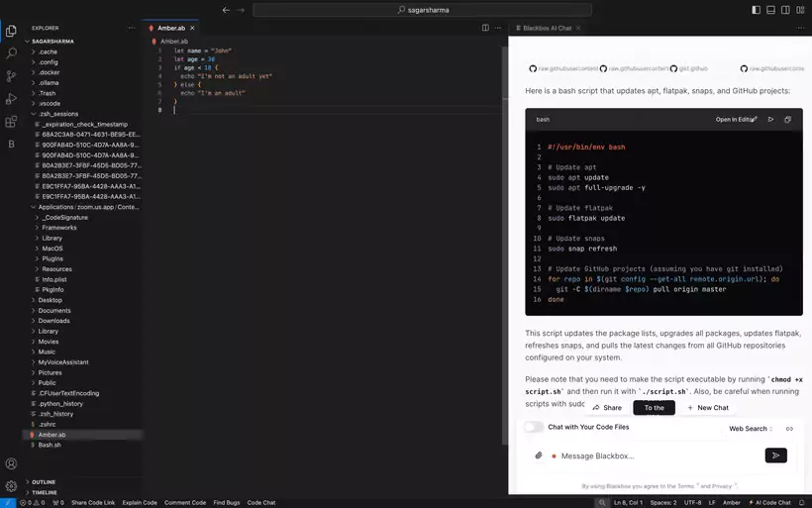Open the Explorer view in activity bar
Viewport: 812px width, 508px height.
pyautogui.click(x=11, y=31)
